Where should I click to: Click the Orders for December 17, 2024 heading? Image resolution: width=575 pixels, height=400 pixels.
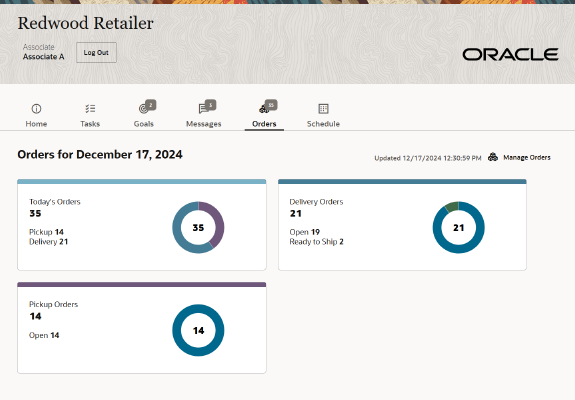(x=100, y=154)
